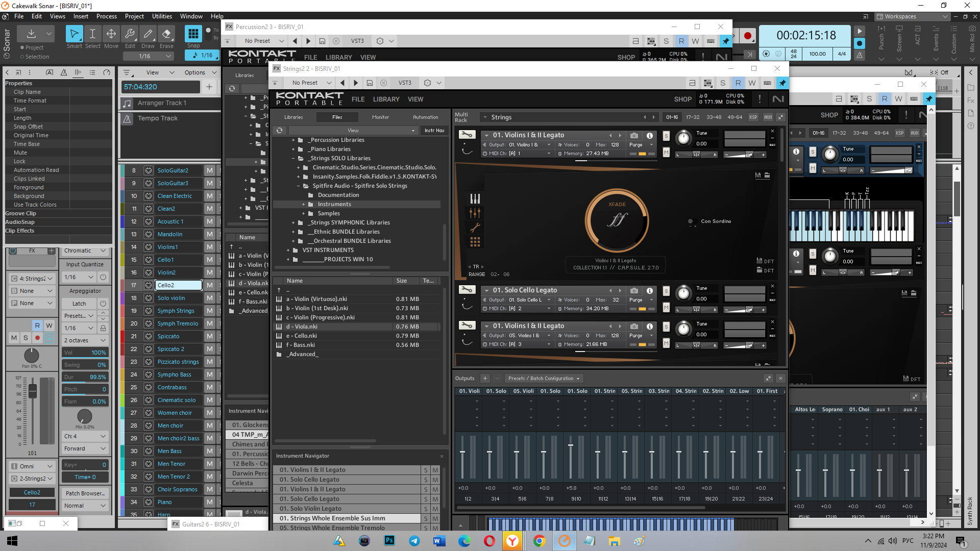Viewport: 980px width, 551px height.
Task: Open the No Preset dropdown in Strings2 window
Action: coord(311,83)
